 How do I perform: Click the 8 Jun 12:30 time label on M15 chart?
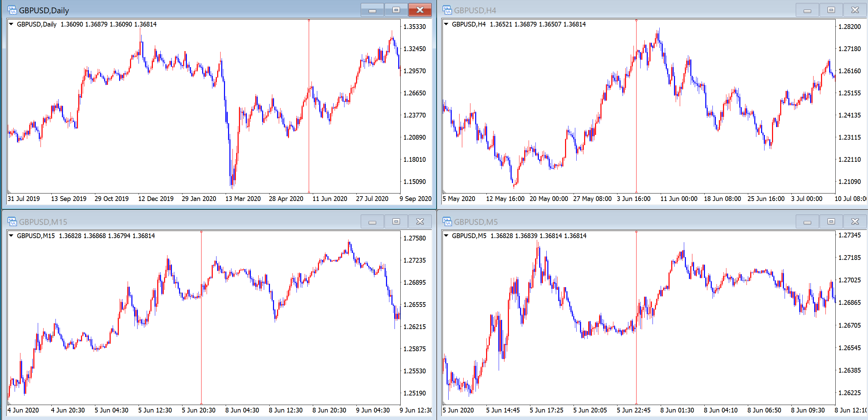coord(286,410)
